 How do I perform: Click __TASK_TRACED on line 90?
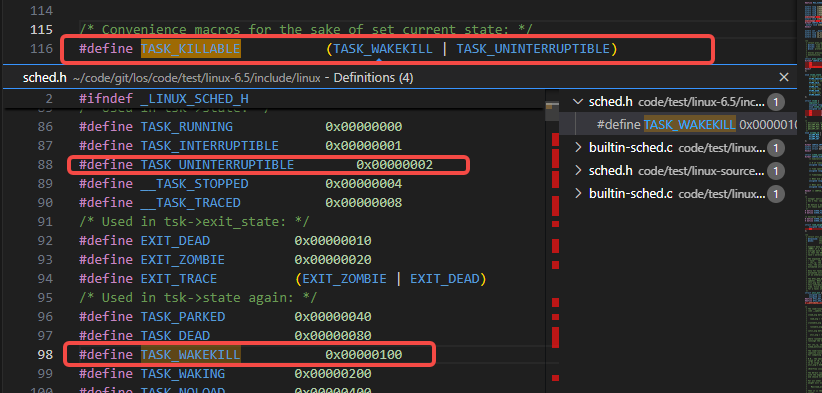pyautogui.click(x=190, y=203)
